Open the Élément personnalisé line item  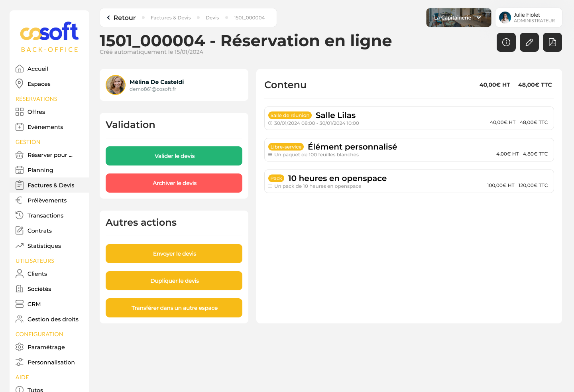point(409,150)
